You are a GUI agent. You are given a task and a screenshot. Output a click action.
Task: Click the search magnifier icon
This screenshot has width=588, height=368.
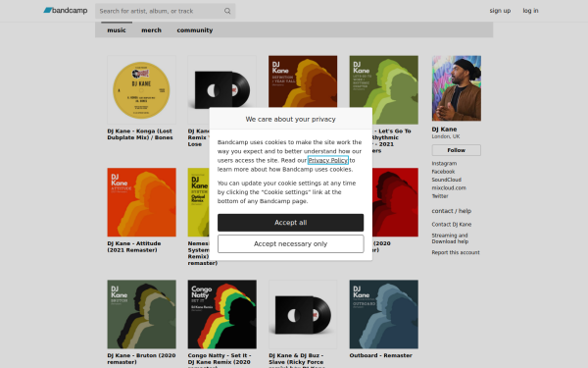click(227, 11)
